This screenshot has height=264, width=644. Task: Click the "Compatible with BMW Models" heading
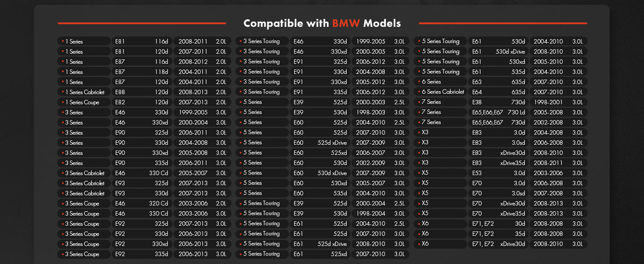(x=322, y=23)
